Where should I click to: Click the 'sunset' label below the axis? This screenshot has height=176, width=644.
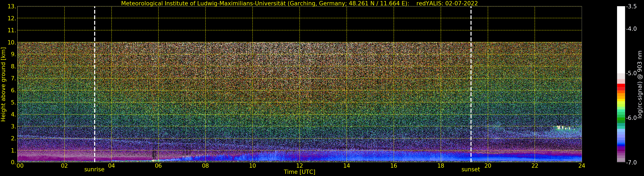470,170
